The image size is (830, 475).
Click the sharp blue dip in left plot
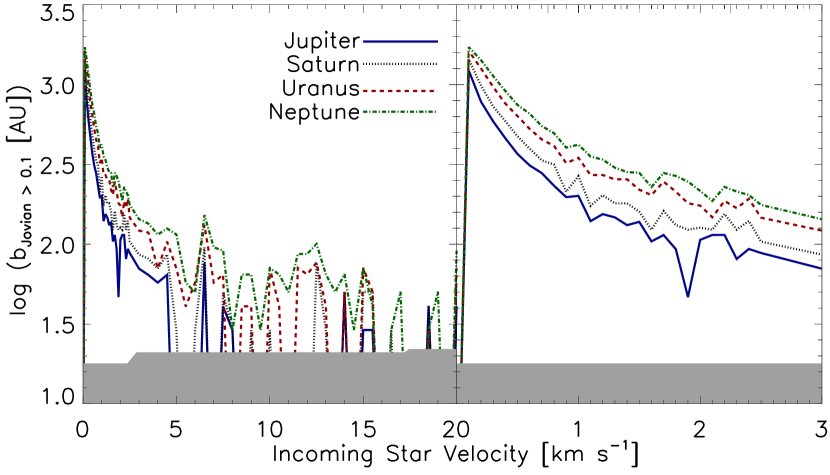click(x=118, y=295)
